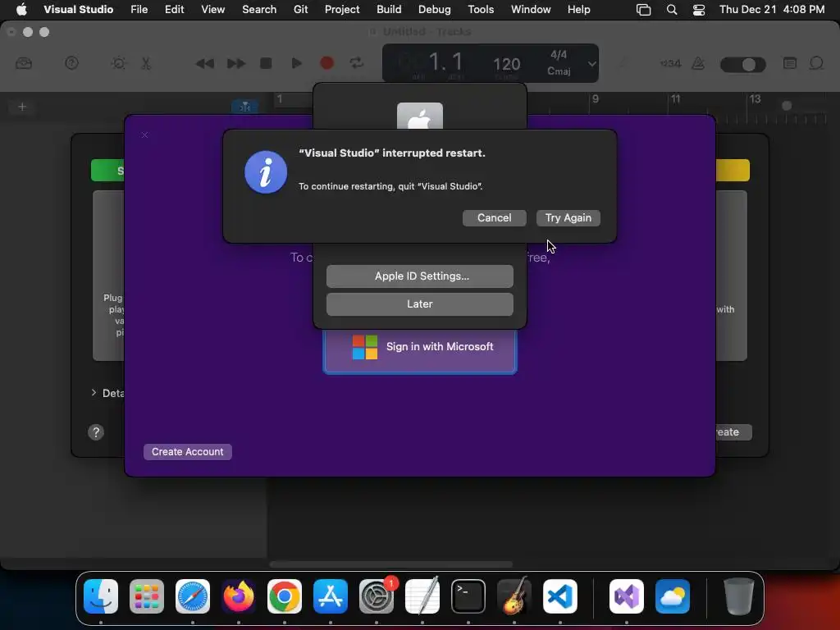840x630 pixels.
Task: Open TextEdit from the Dock
Action: (422, 596)
